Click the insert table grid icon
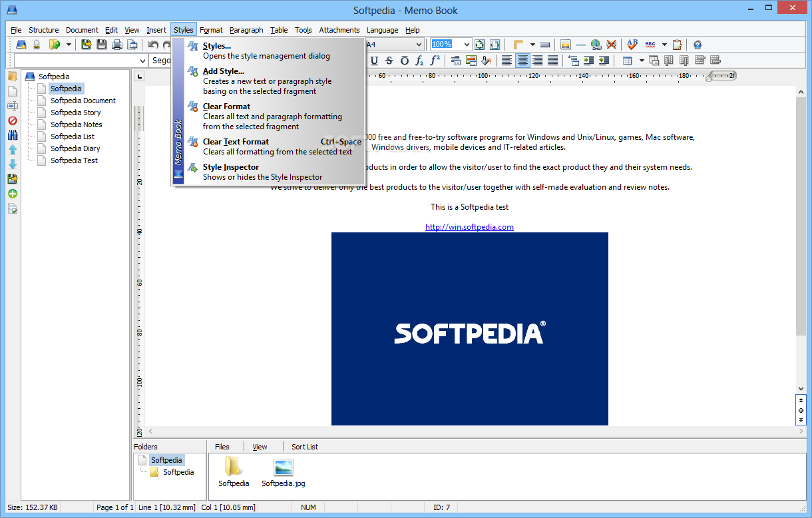Screen dimensions: 812x518 627,61
